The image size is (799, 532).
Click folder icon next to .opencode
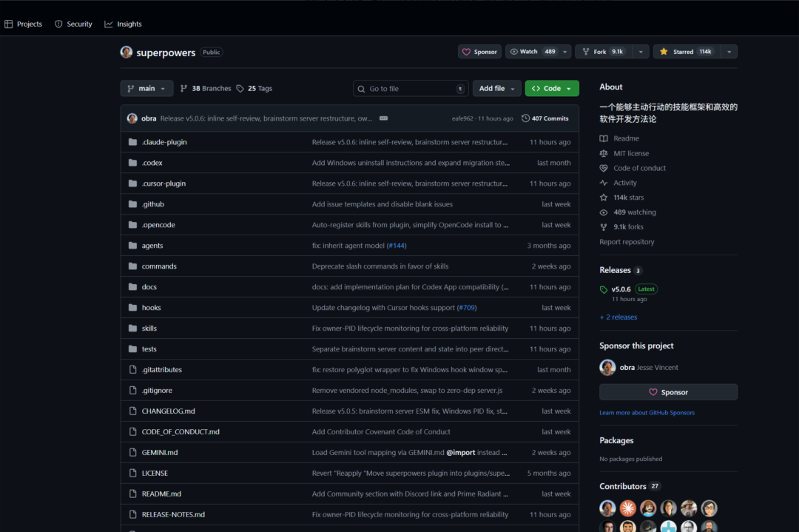(x=132, y=225)
